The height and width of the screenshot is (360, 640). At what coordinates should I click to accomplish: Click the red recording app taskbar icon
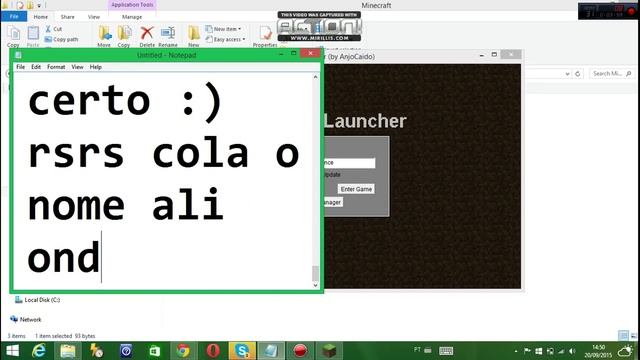pos(300,351)
